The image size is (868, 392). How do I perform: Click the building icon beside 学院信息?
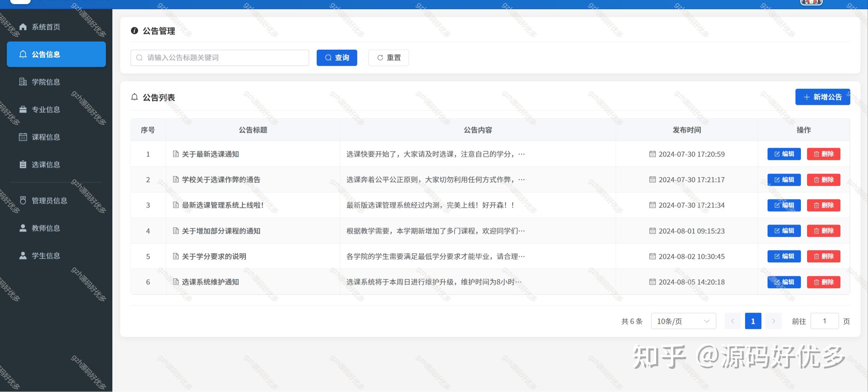pos(23,82)
